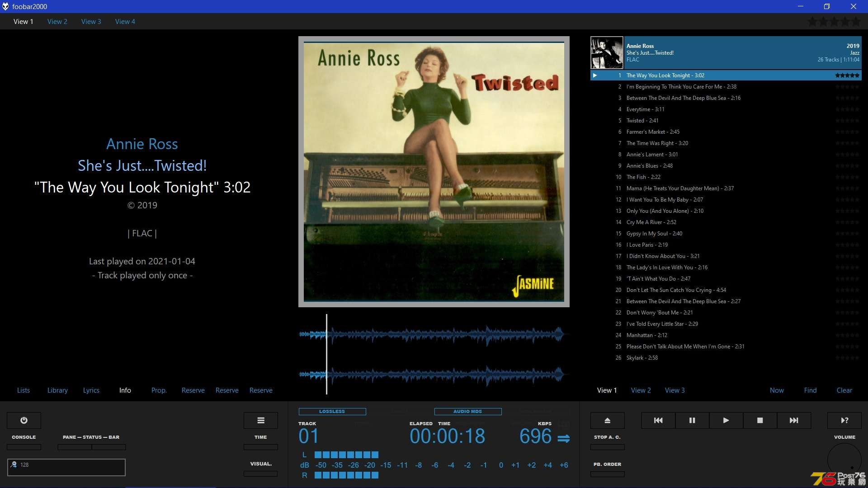Click the Audio MD5 indicator box
This screenshot has height=488, width=868.
click(468, 412)
